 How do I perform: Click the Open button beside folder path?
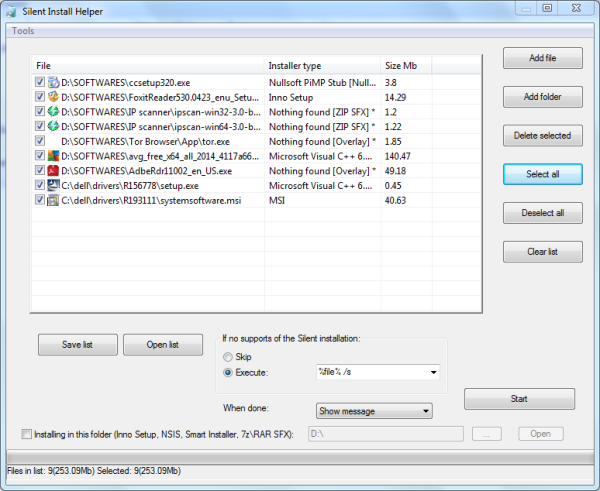tap(541, 434)
